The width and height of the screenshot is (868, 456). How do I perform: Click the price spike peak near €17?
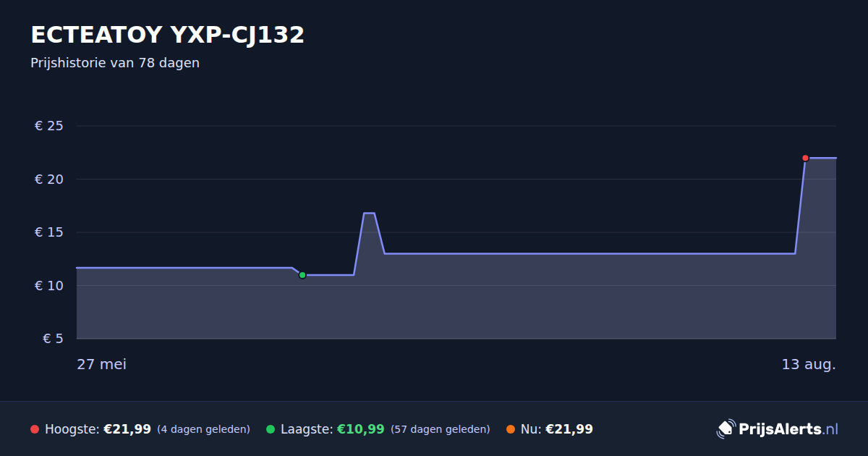pyautogui.click(x=369, y=214)
